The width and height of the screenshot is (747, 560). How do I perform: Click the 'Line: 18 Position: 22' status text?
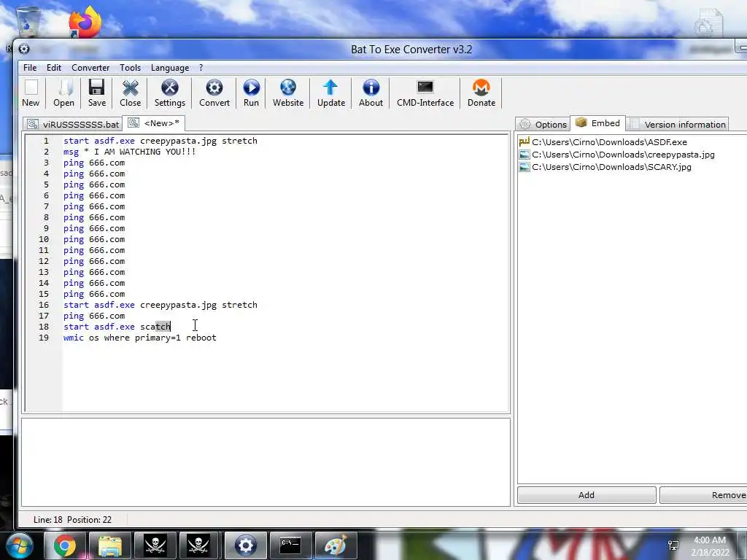pyautogui.click(x=72, y=519)
